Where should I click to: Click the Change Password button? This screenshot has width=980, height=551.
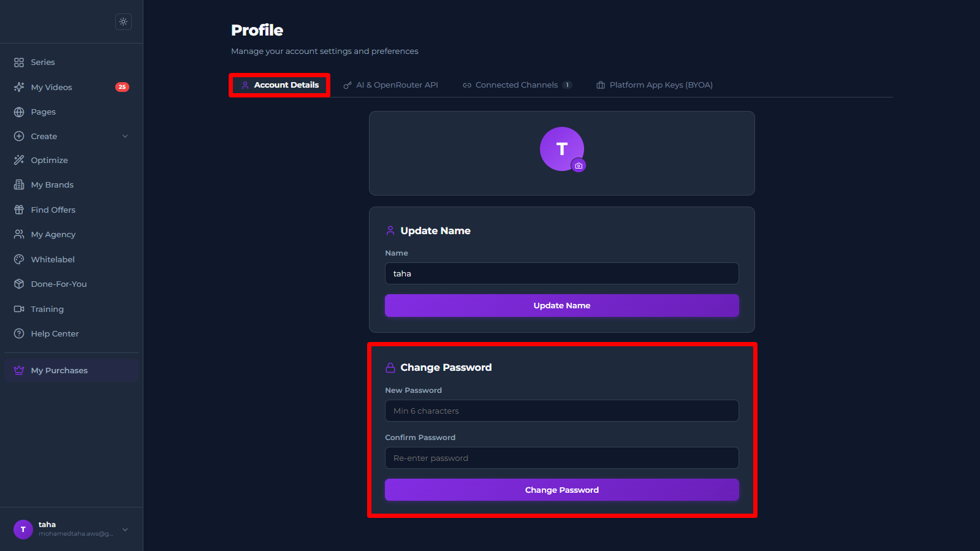click(x=561, y=490)
